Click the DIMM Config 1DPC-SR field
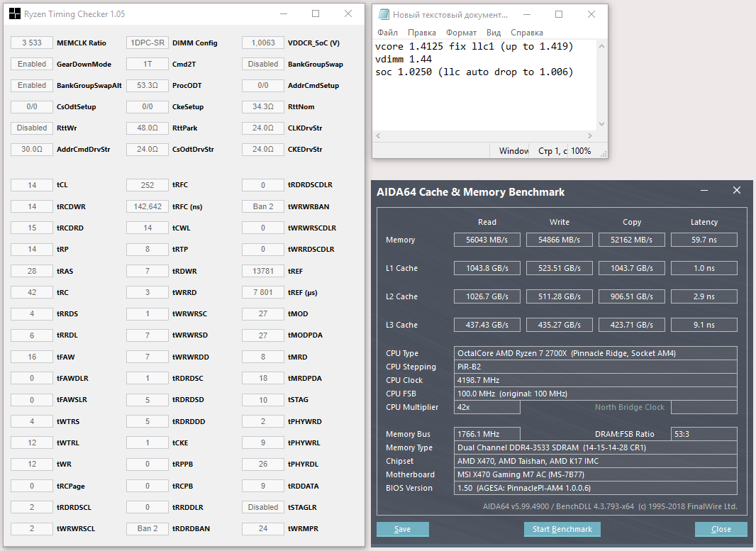This screenshot has width=756, height=551. pyautogui.click(x=148, y=43)
